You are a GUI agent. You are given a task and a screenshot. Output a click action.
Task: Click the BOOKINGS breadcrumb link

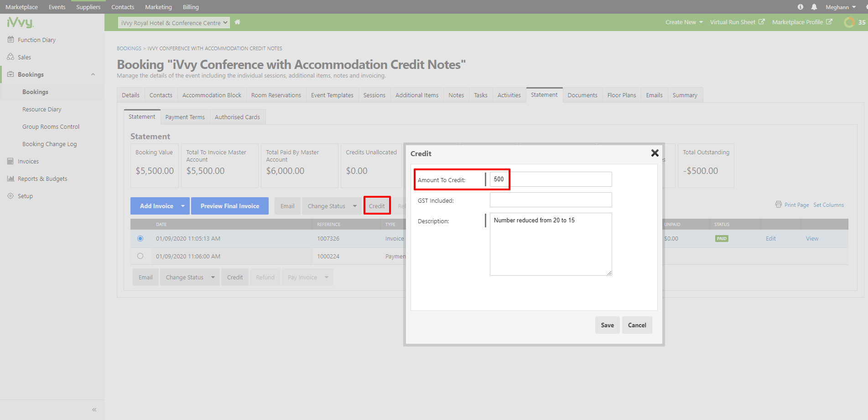(129, 48)
